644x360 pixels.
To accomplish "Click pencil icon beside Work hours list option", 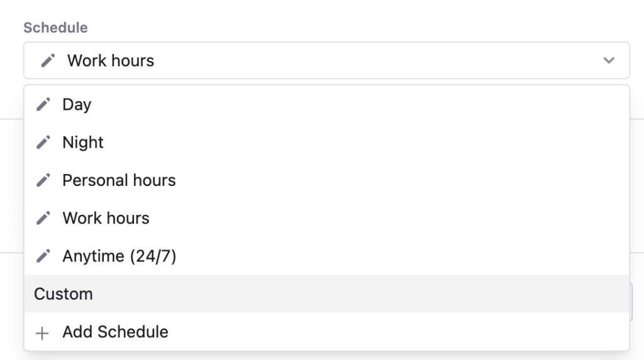I will click(43, 218).
